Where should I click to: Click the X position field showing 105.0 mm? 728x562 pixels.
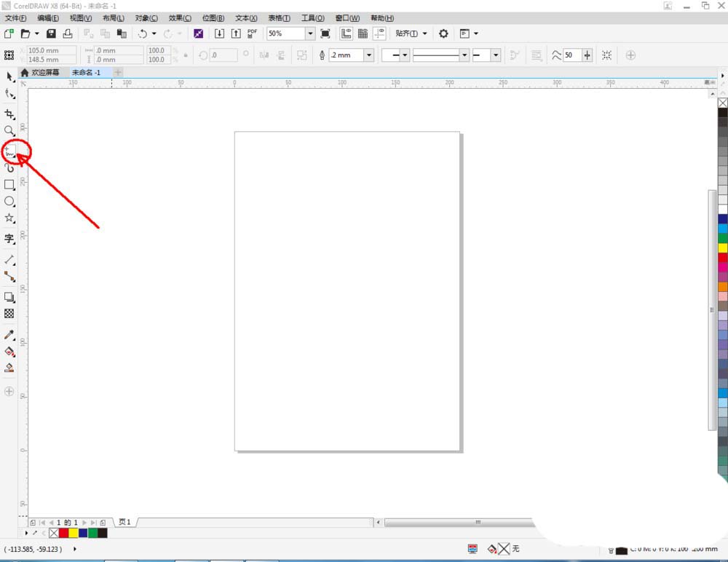51,50
